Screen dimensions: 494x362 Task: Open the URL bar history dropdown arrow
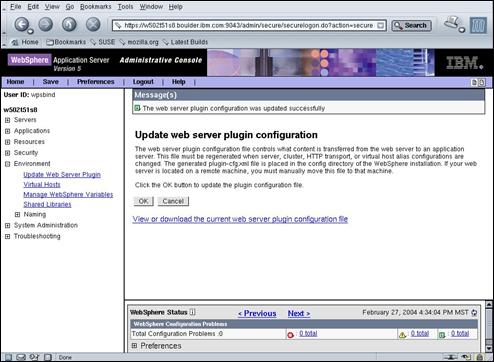pyautogui.click(x=380, y=25)
